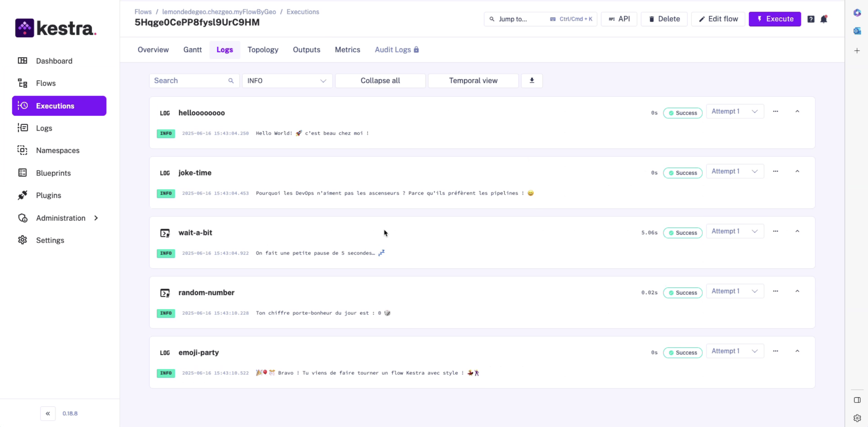The image size is (868, 427).
Task: Open Attempt 1 dropdown for random-number
Action: click(735, 291)
